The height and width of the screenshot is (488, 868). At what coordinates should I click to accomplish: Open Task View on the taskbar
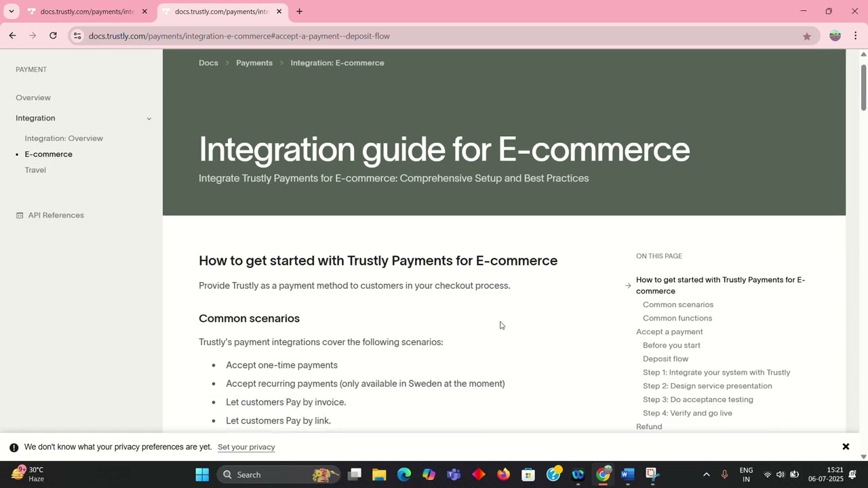coord(355,474)
